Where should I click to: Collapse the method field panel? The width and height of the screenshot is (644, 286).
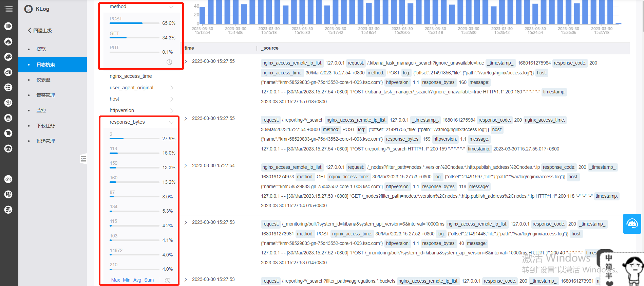pyautogui.click(x=171, y=7)
